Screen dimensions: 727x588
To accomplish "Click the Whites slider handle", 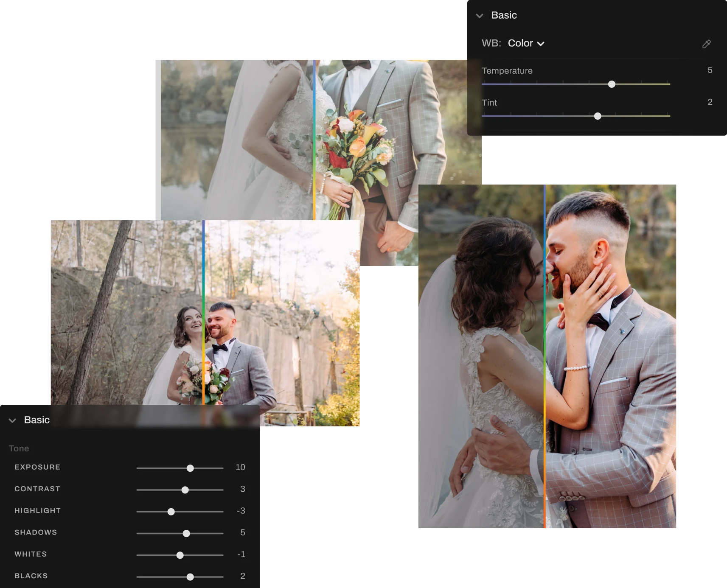I will 180,554.
